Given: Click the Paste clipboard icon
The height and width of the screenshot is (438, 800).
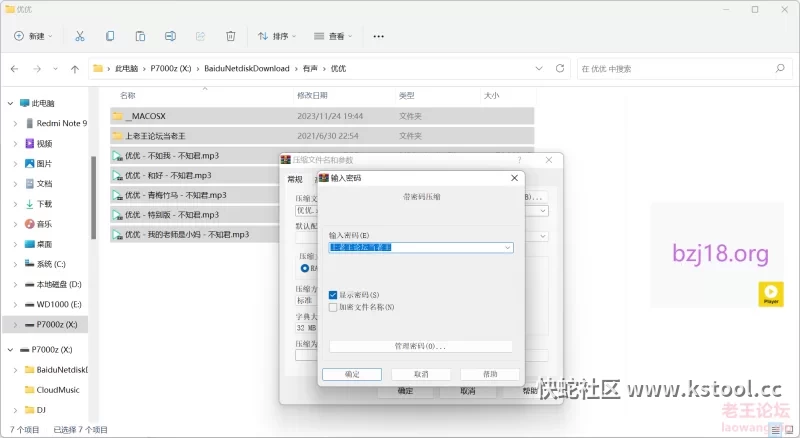Looking at the screenshot, I should (x=140, y=36).
